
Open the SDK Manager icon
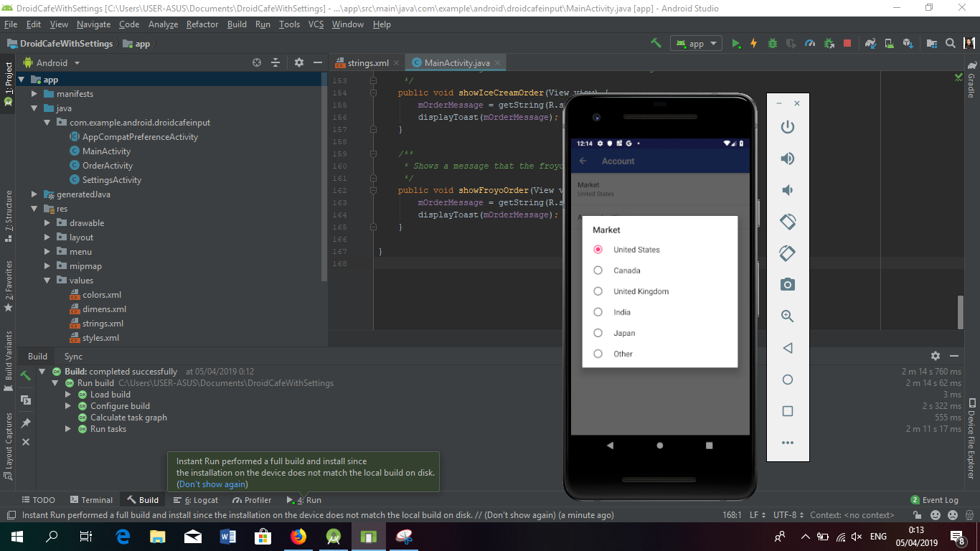click(908, 43)
